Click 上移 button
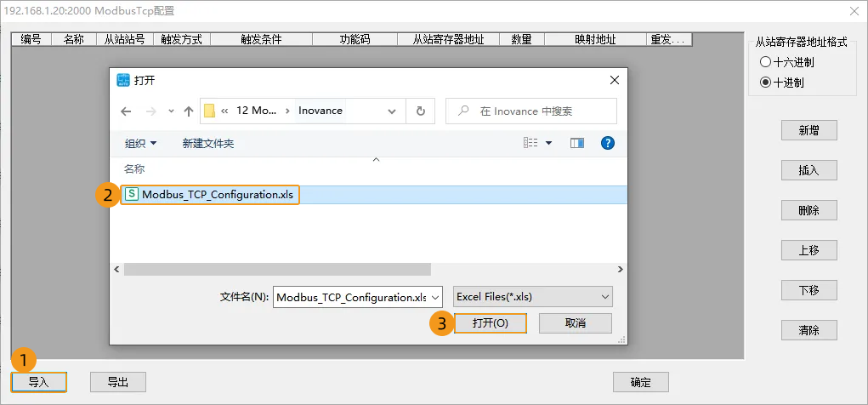868x405 pixels. click(808, 250)
